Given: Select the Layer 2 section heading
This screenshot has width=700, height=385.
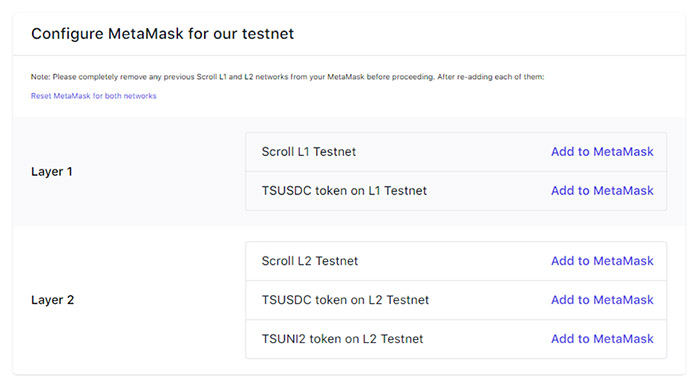Looking at the screenshot, I should (x=53, y=300).
